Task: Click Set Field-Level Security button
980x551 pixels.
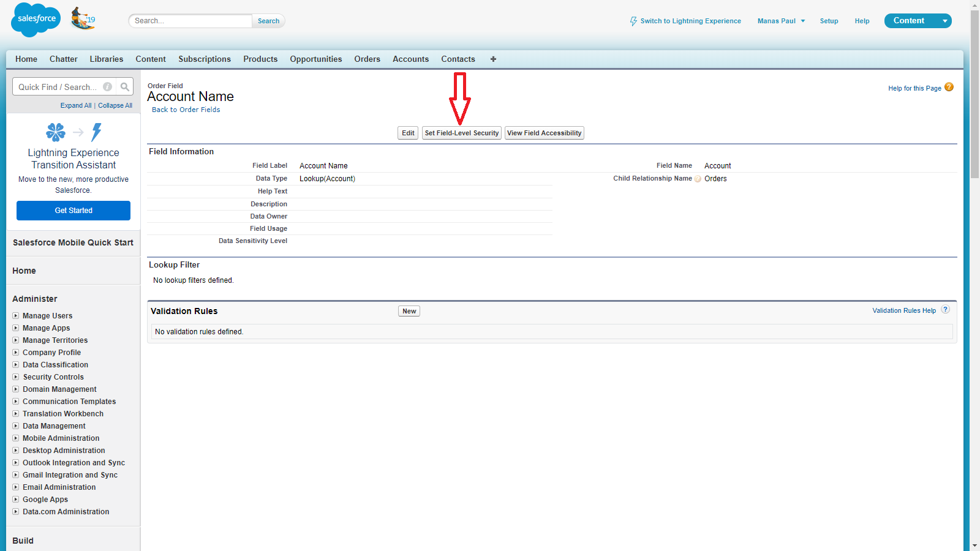Action: click(x=462, y=133)
